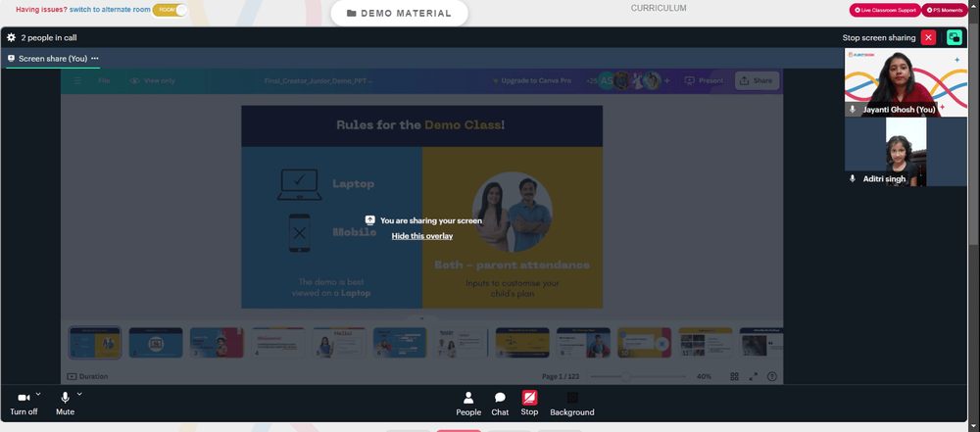The height and width of the screenshot is (432, 980).
Task: Click 'You are sharing your screen' message
Action: [x=431, y=220]
